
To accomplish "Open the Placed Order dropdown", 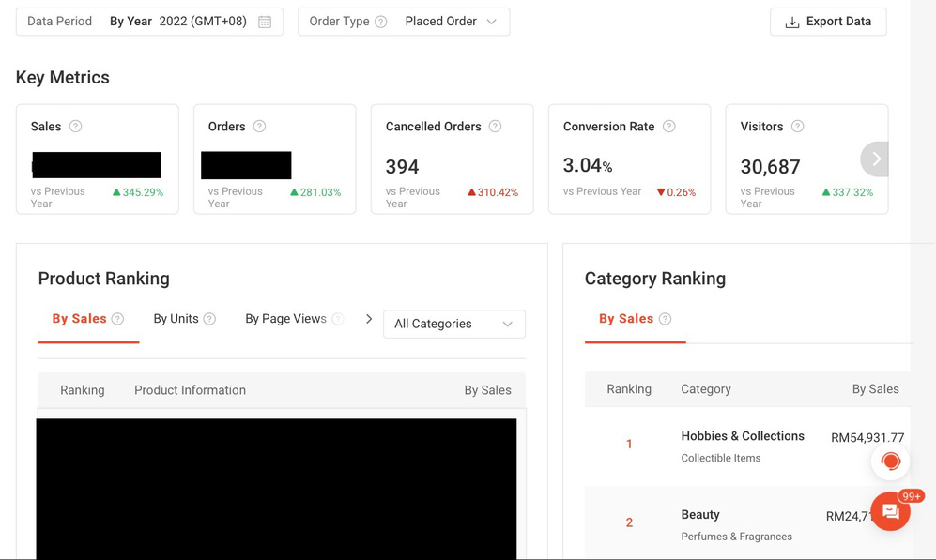I will (x=451, y=22).
